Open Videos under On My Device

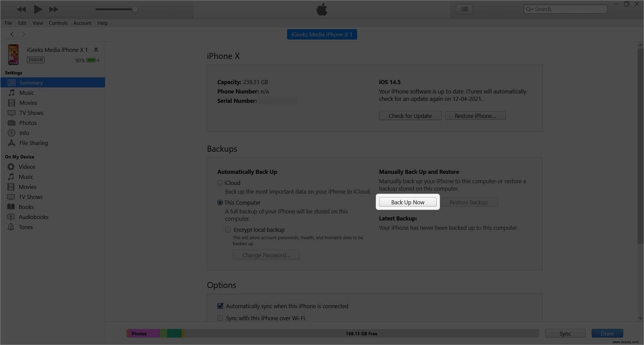[x=53, y=167]
